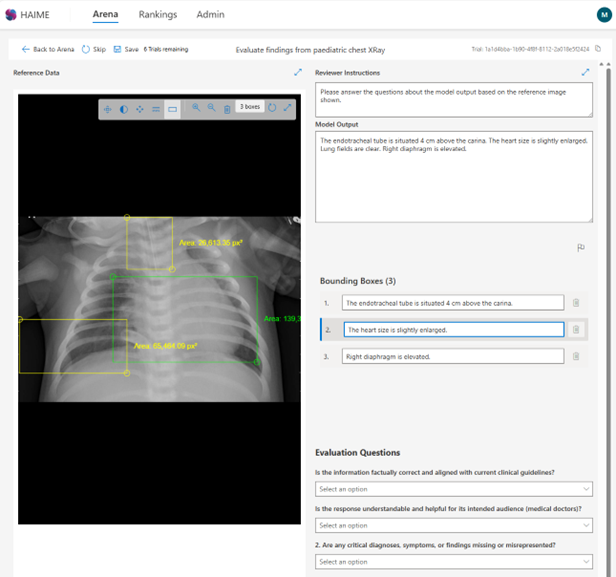Toggle the contrast adjustment tool
The image size is (616, 577).
click(x=124, y=109)
